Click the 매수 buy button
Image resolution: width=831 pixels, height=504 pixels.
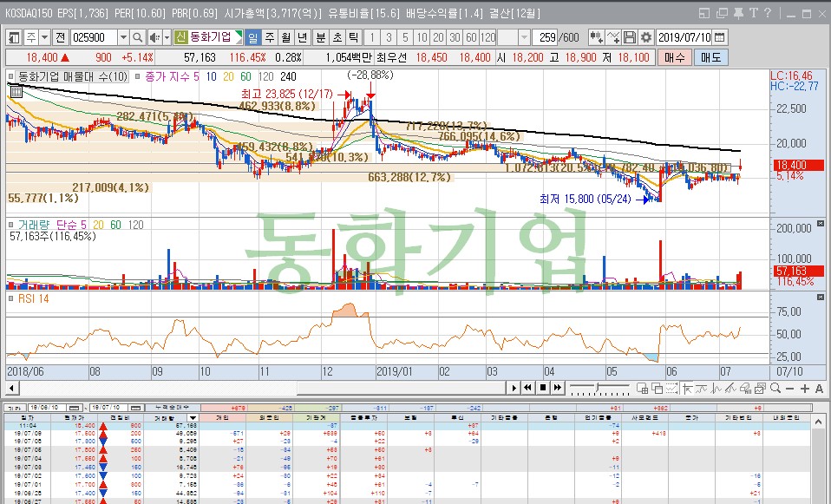point(675,57)
